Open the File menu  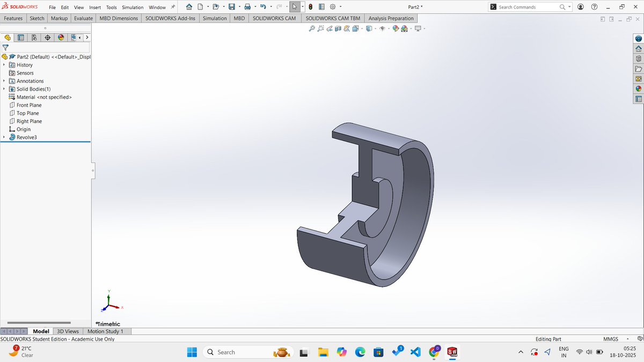tap(52, 8)
